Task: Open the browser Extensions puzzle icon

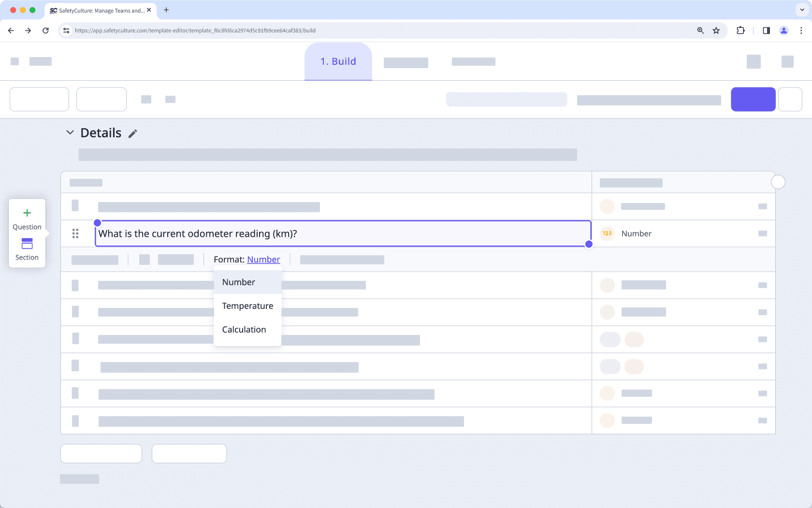Action: 740,30
